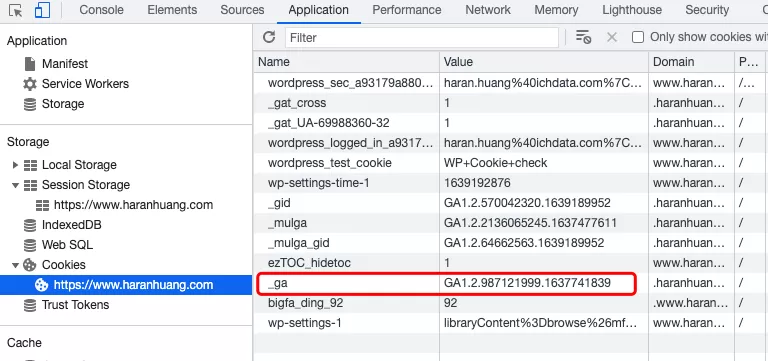Open Service Workers in sidebar
The image size is (768, 361).
[85, 84]
